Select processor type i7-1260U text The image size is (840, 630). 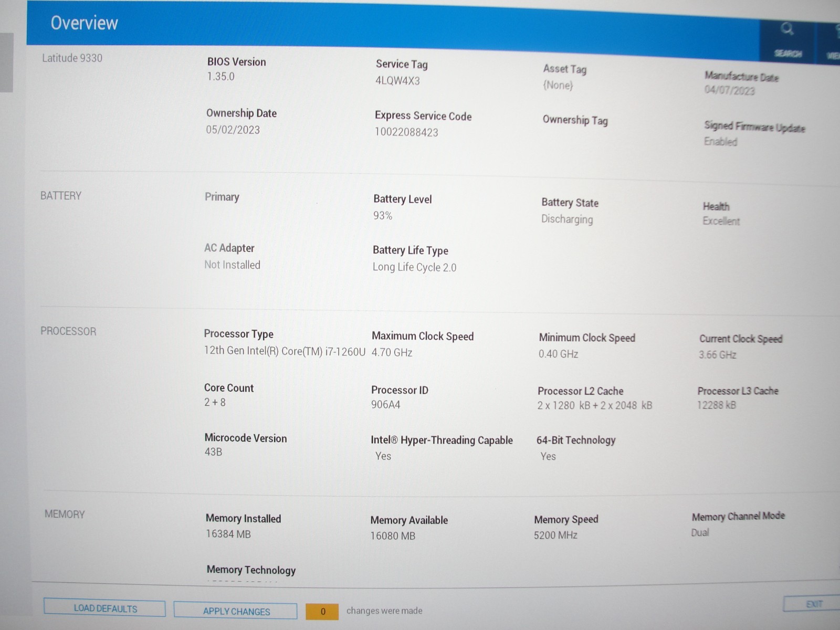[285, 351]
